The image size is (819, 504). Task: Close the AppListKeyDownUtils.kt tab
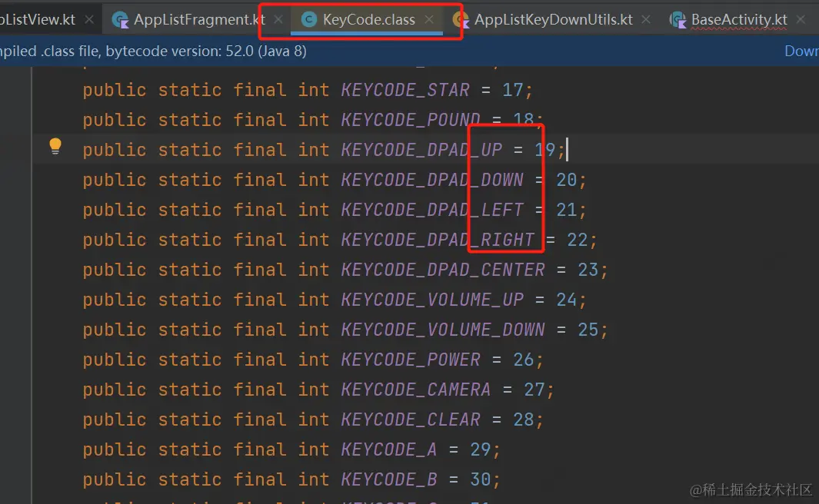646,19
